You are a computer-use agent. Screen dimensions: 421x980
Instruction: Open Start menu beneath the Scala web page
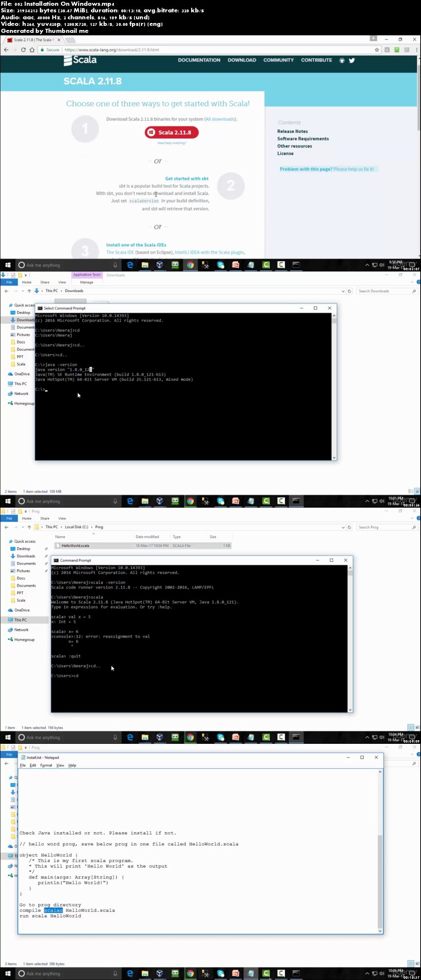(x=7, y=265)
